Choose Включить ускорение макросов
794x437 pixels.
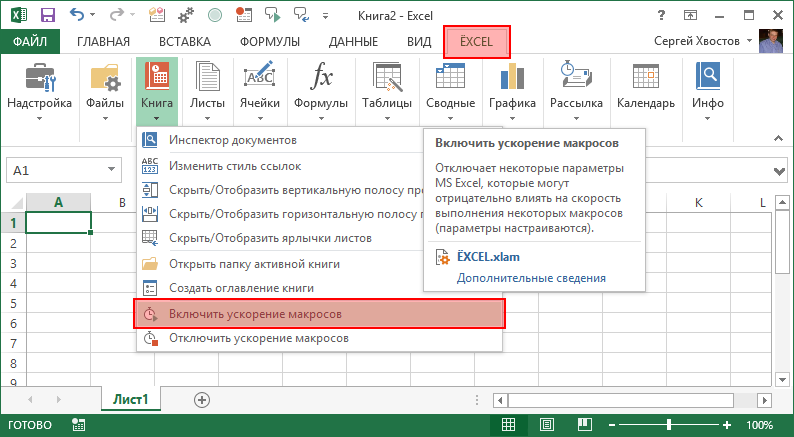(320, 314)
